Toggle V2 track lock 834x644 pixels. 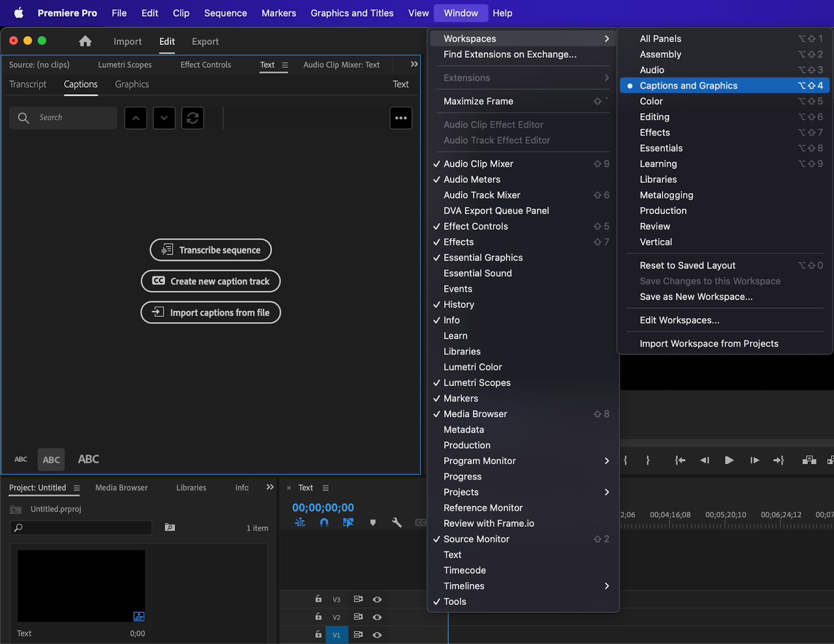point(318,617)
